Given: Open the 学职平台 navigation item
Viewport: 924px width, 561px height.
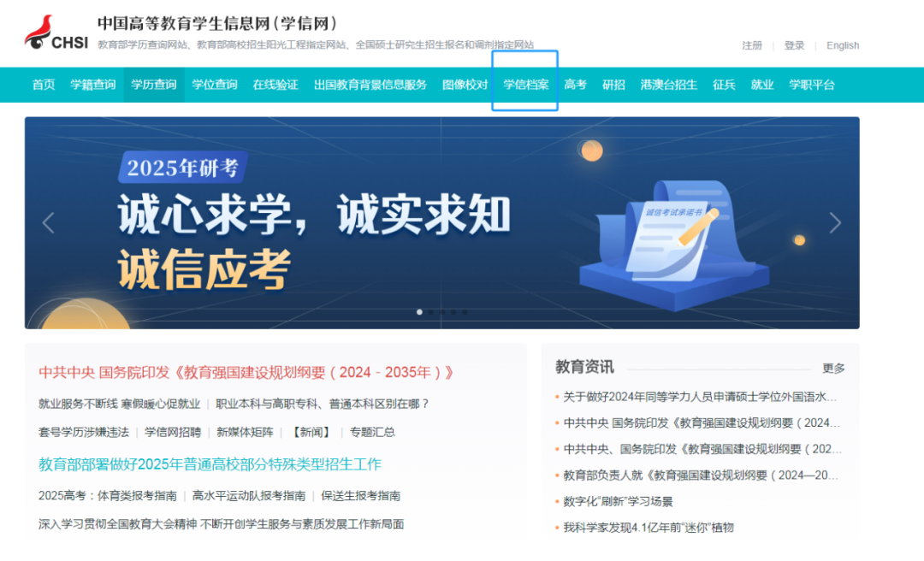Looking at the screenshot, I should point(812,85).
